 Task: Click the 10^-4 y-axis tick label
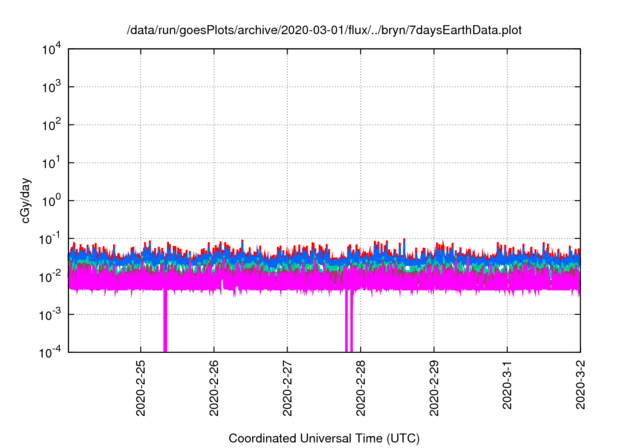coord(50,352)
